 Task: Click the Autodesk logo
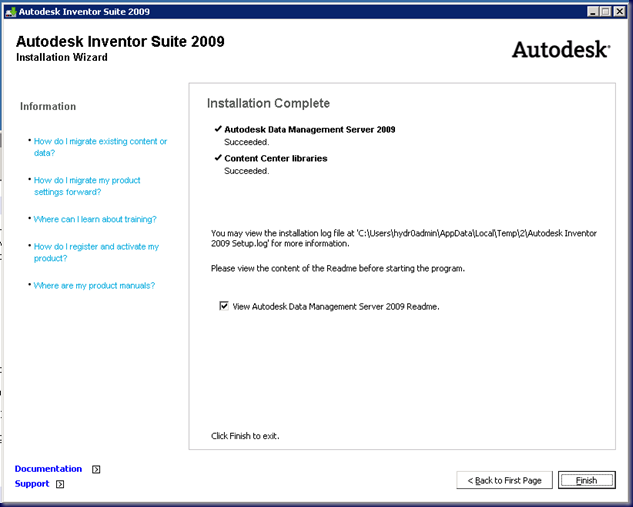[x=561, y=50]
